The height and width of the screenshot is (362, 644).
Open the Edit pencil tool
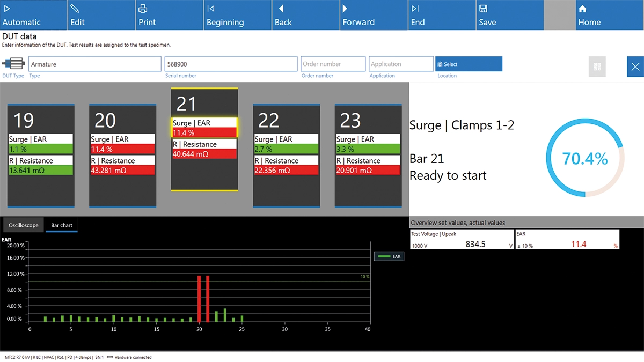(101, 15)
